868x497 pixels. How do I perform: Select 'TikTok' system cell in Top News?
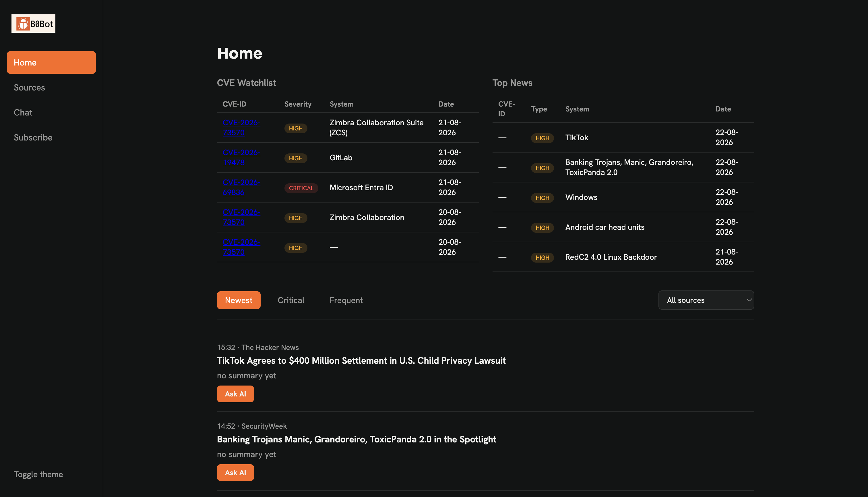point(577,138)
